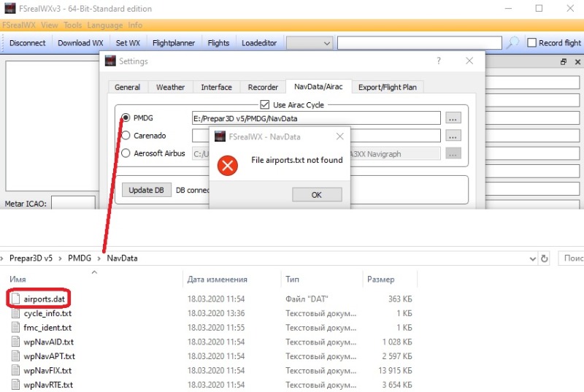This screenshot has width=584, height=392.
Task: Click the Explorer search box
Action: click(571, 258)
